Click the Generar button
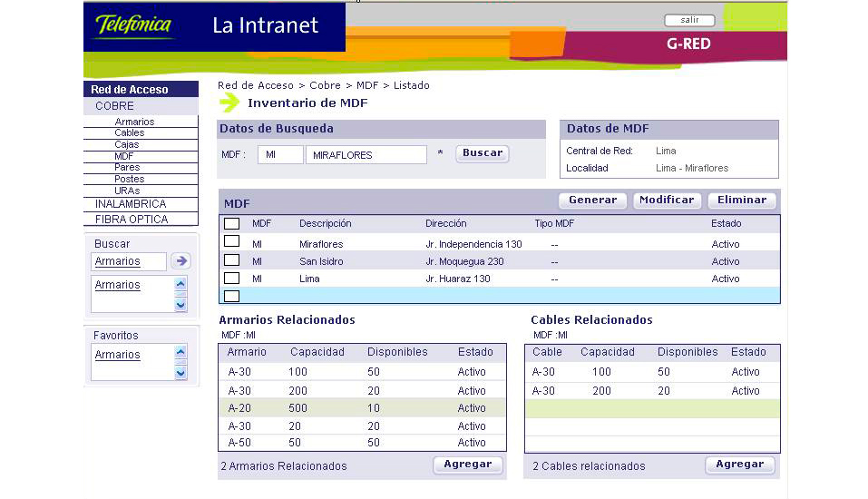Viewport: 868px width, 499px height. (x=592, y=200)
